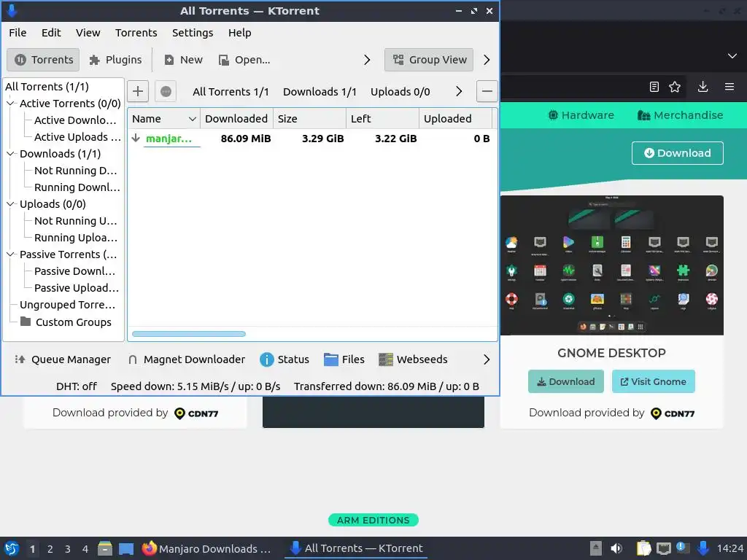Sort by Size column header
The height and width of the screenshot is (560, 747).
[x=309, y=119]
